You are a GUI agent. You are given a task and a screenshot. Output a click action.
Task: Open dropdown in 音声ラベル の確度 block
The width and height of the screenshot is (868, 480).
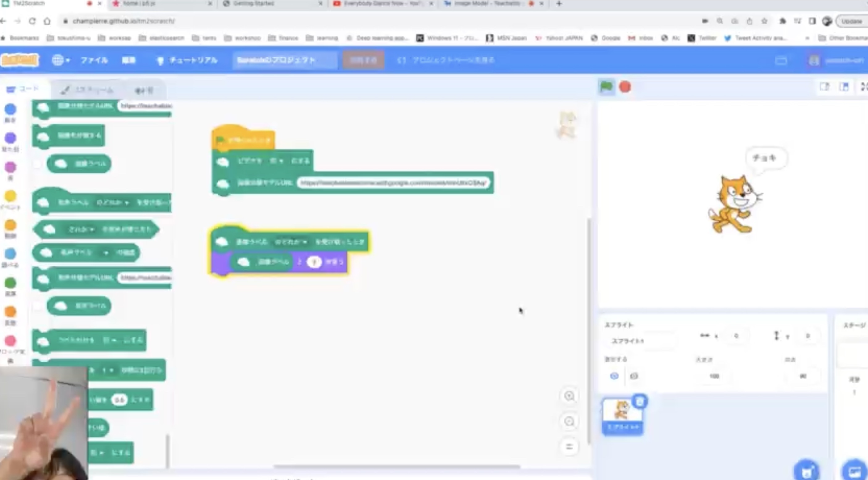click(106, 253)
